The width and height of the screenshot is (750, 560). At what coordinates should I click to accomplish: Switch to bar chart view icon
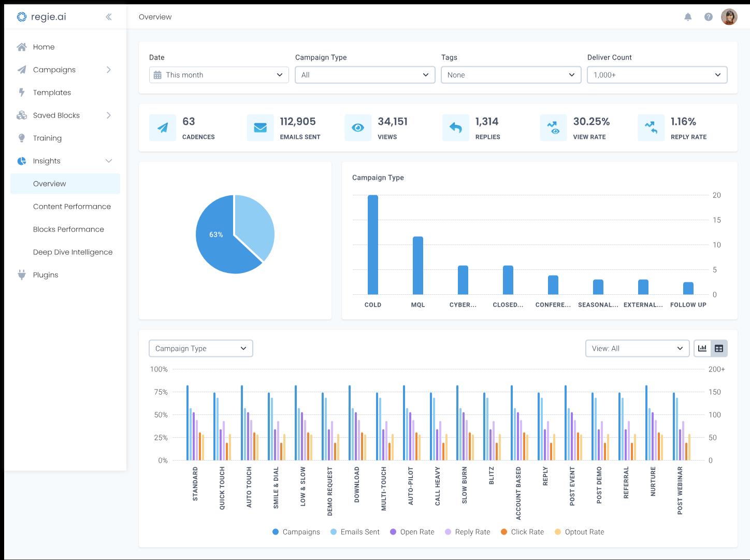pos(702,349)
